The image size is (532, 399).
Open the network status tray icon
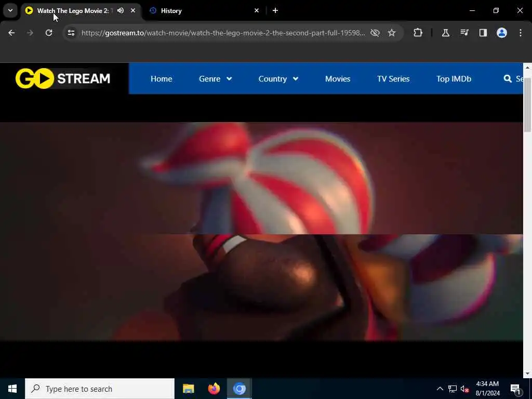pos(453,389)
